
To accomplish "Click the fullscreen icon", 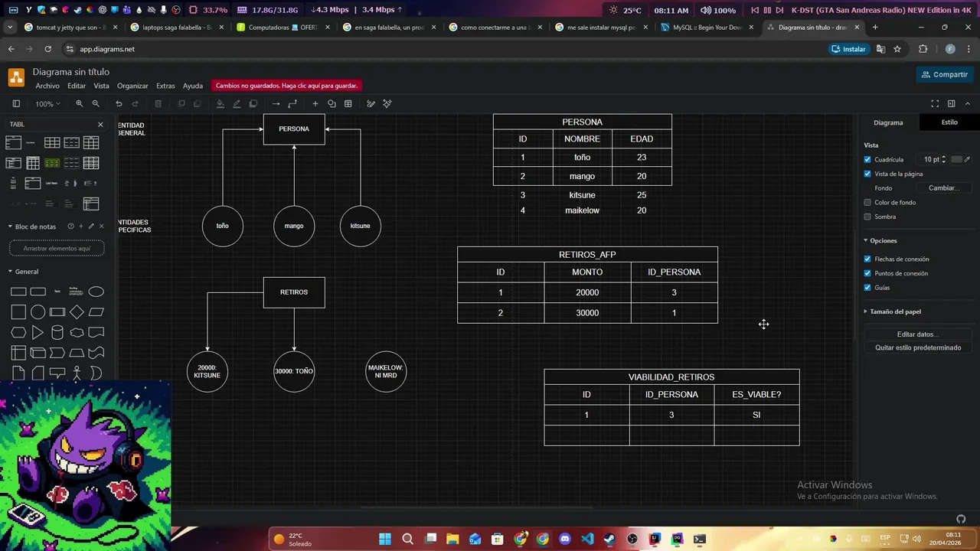I will click(x=935, y=103).
